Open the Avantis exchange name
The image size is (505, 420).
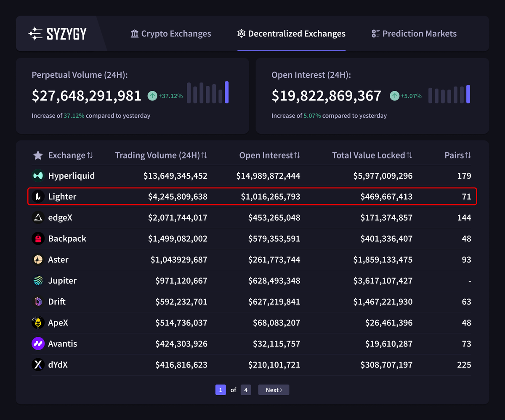[x=63, y=343]
